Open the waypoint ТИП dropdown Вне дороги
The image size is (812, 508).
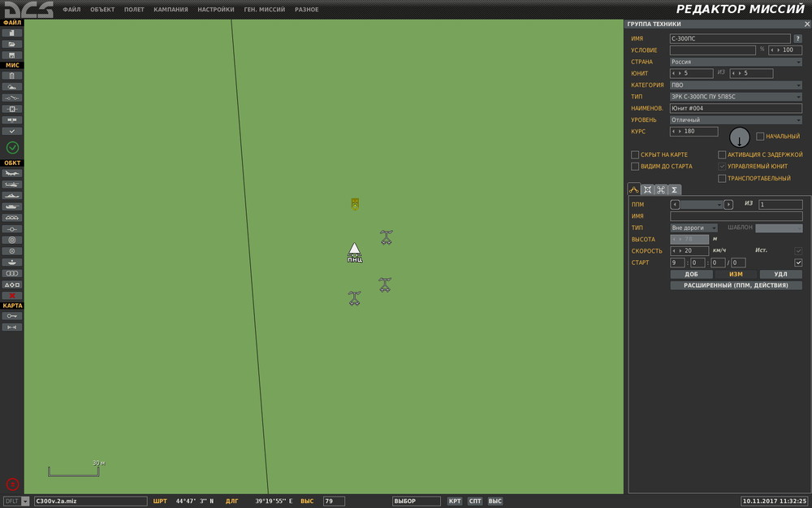[x=694, y=228]
